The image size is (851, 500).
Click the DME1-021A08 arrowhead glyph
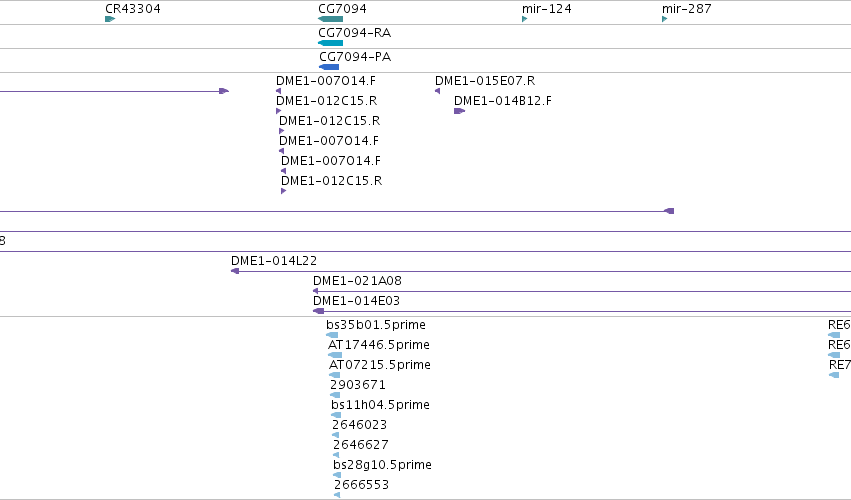point(315,291)
